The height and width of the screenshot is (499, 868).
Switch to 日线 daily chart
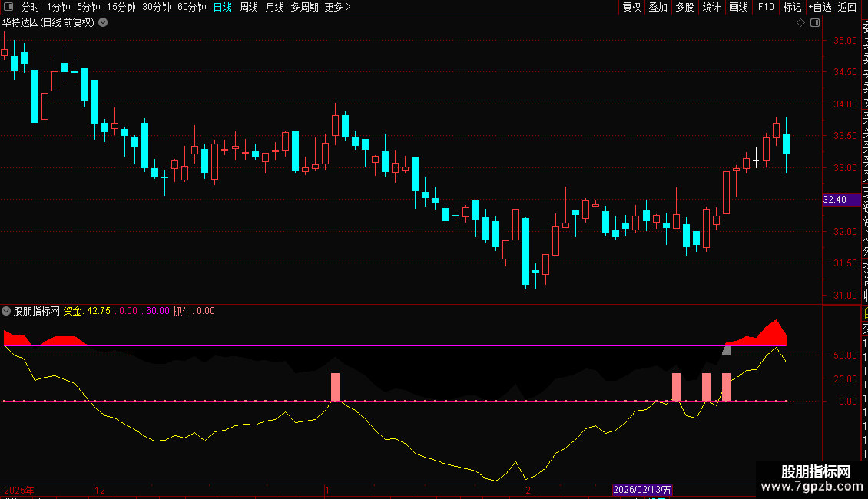pos(223,7)
